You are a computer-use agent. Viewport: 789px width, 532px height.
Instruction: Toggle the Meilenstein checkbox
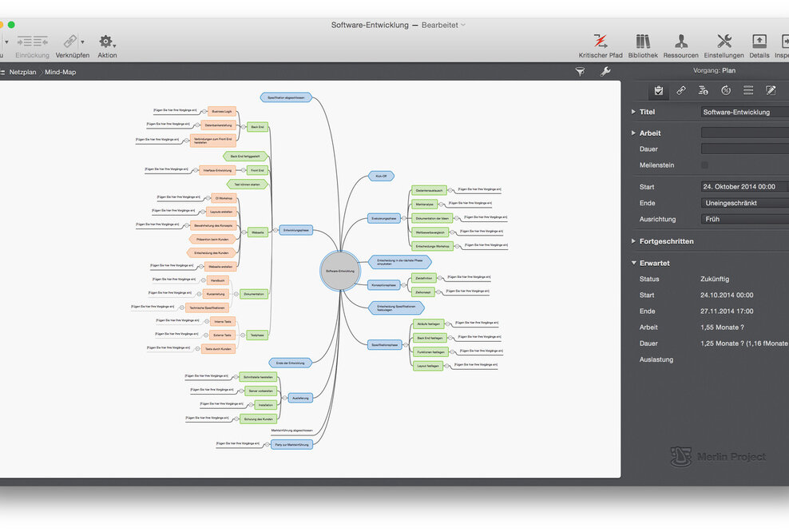(x=704, y=165)
